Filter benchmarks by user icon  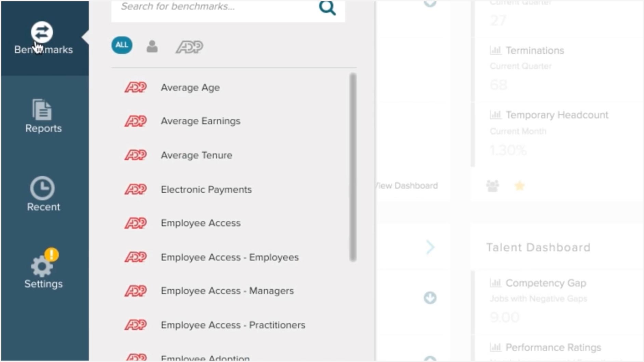(152, 46)
